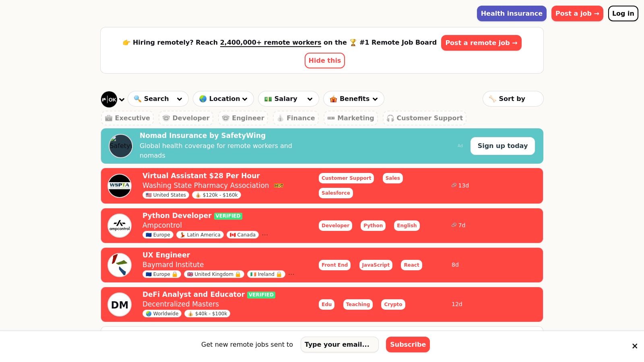The height and width of the screenshot is (362, 644).
Task: Open the Search dropdown
Action: 158,99
